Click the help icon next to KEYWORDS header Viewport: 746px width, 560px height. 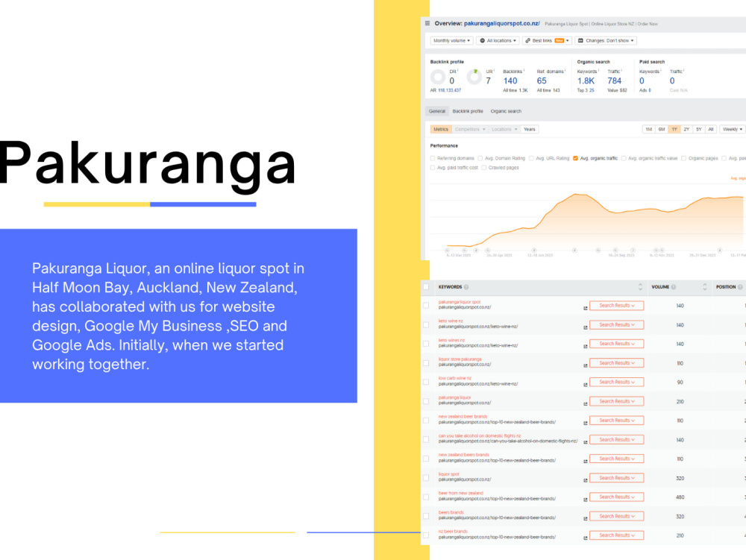point(466,287)
